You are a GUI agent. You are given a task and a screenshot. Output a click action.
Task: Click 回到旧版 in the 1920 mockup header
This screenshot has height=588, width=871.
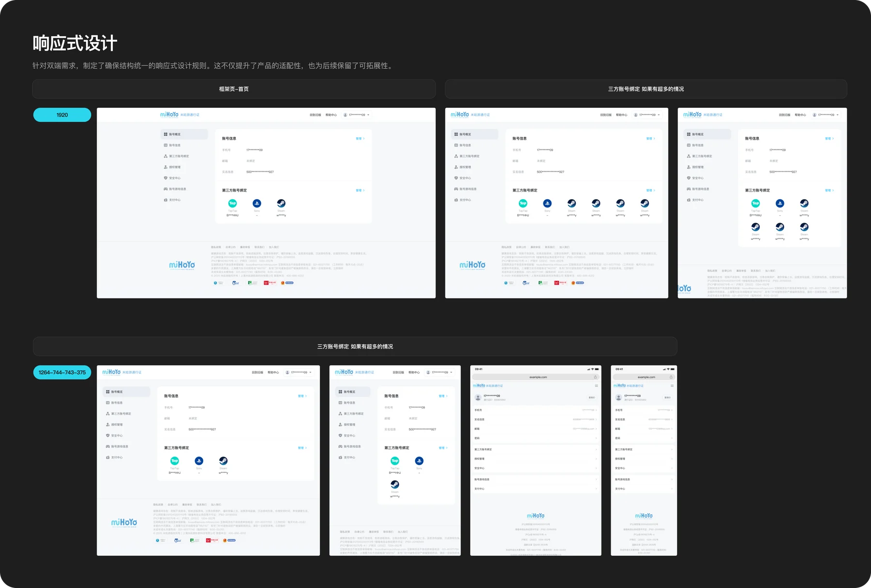click(x=315, y=115)
